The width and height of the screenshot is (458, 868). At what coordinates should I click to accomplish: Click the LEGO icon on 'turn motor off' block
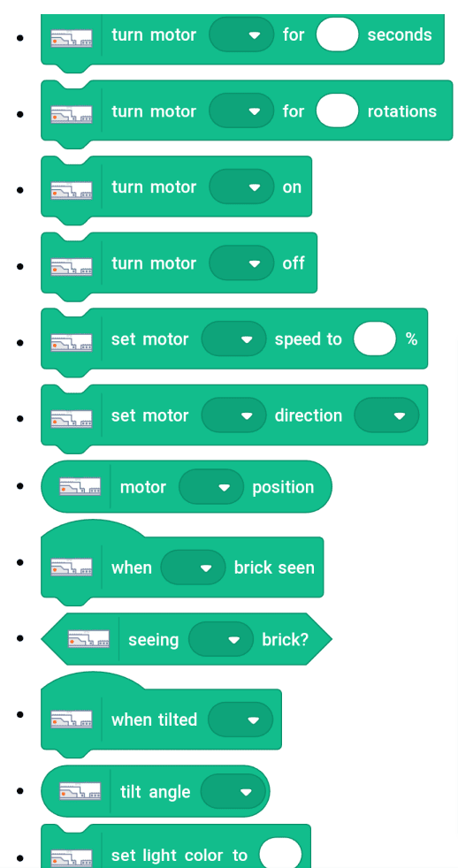(72, 267)
